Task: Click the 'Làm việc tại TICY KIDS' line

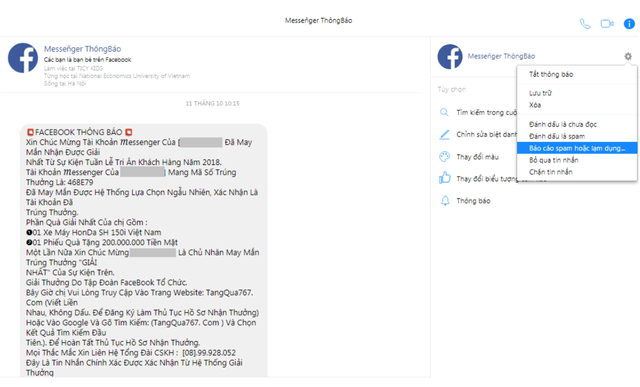Action: pos(73,68)
